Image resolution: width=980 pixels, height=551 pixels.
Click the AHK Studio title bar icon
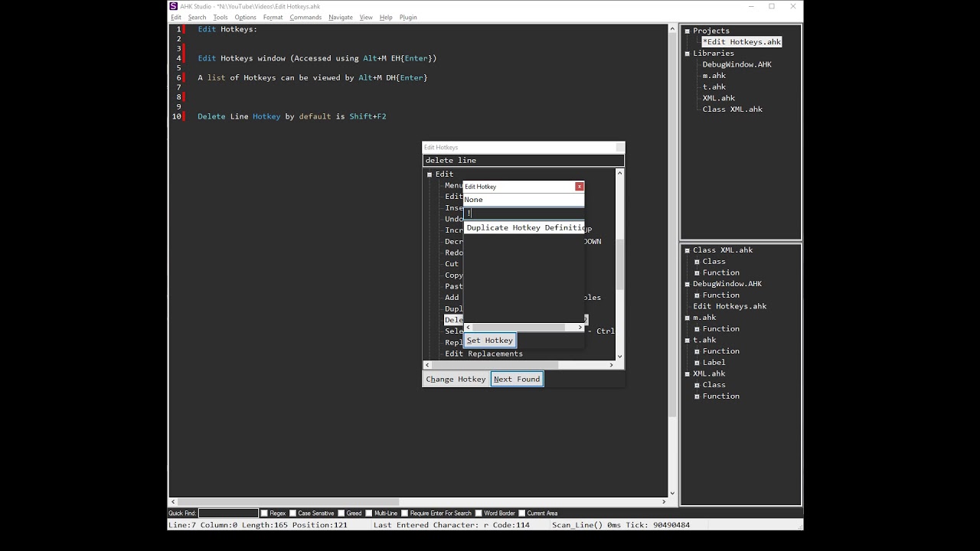coord(173,6)
